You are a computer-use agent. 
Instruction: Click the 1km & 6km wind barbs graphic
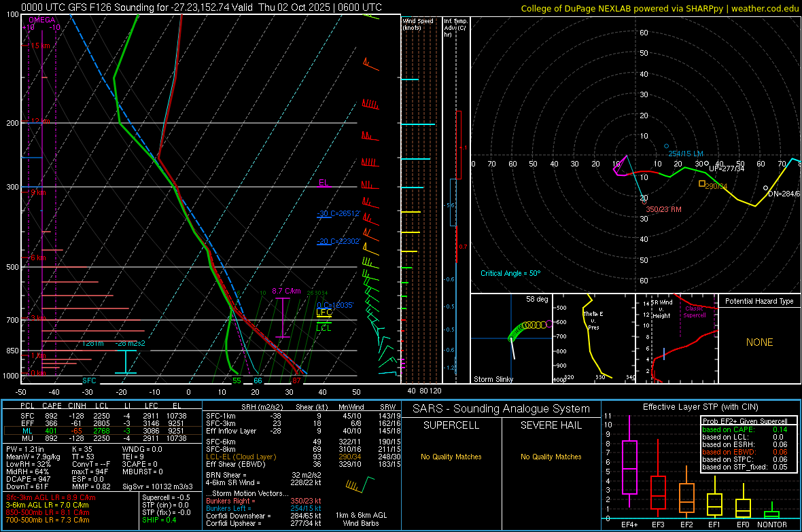[x=360, y=484]
